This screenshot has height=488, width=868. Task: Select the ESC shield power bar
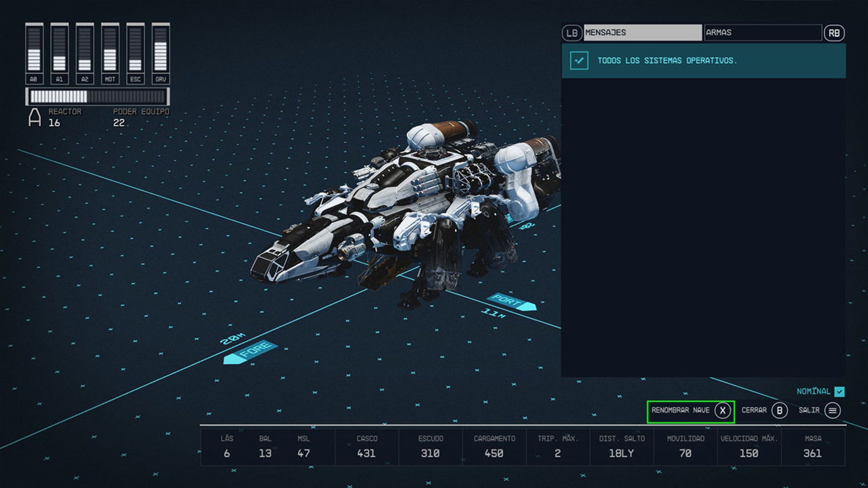[136, 54]
